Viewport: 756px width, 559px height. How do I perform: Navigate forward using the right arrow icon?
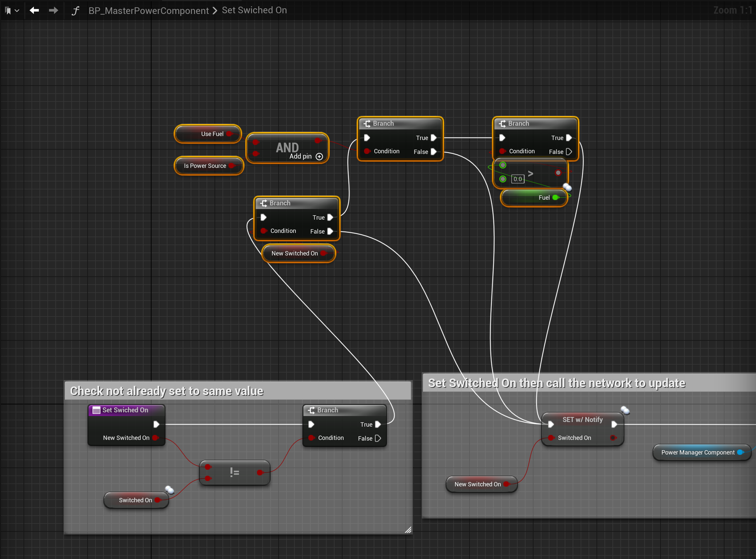(53, 10)
